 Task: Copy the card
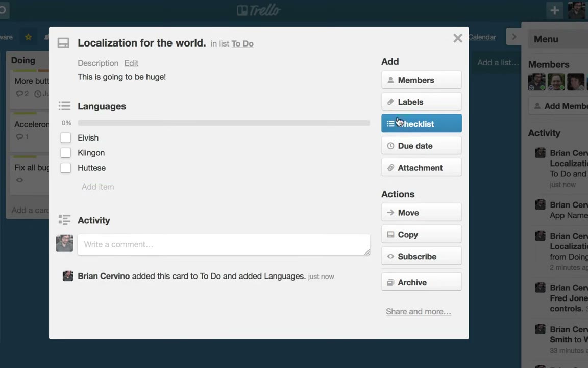pos(422,234)
